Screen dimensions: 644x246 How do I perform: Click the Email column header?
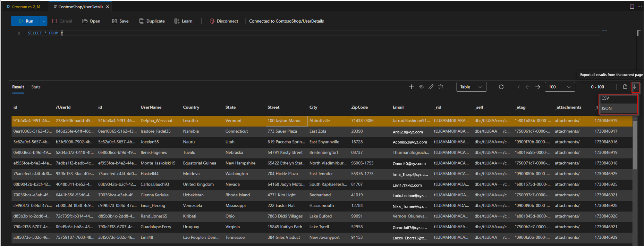(398, 107)
